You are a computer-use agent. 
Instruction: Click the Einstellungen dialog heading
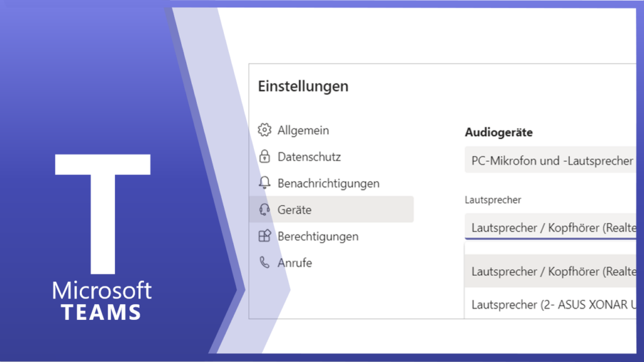303,86
